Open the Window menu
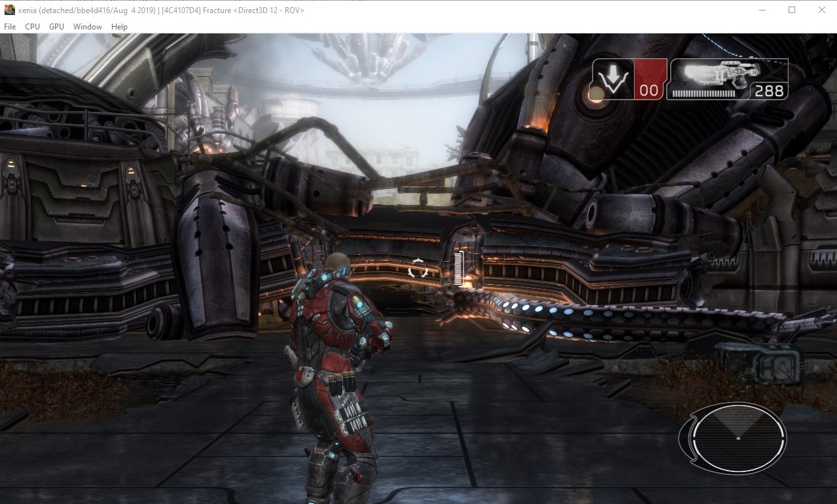 (88, 27)
